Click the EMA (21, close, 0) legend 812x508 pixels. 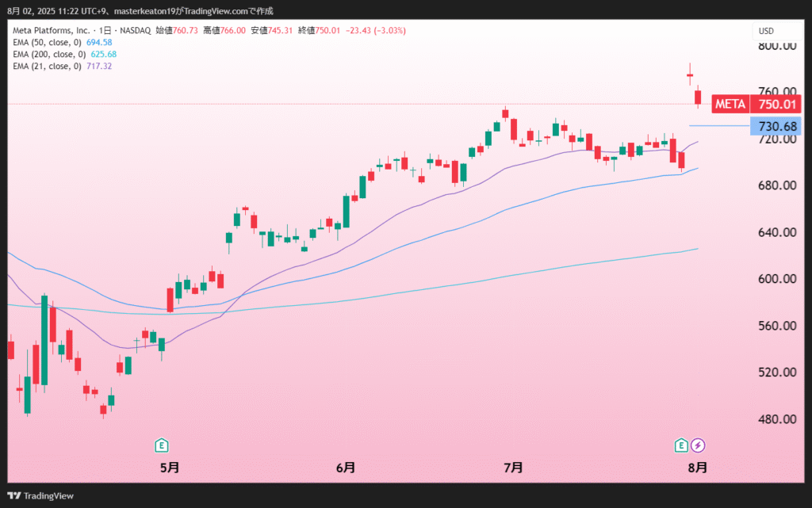coord(47,67)
